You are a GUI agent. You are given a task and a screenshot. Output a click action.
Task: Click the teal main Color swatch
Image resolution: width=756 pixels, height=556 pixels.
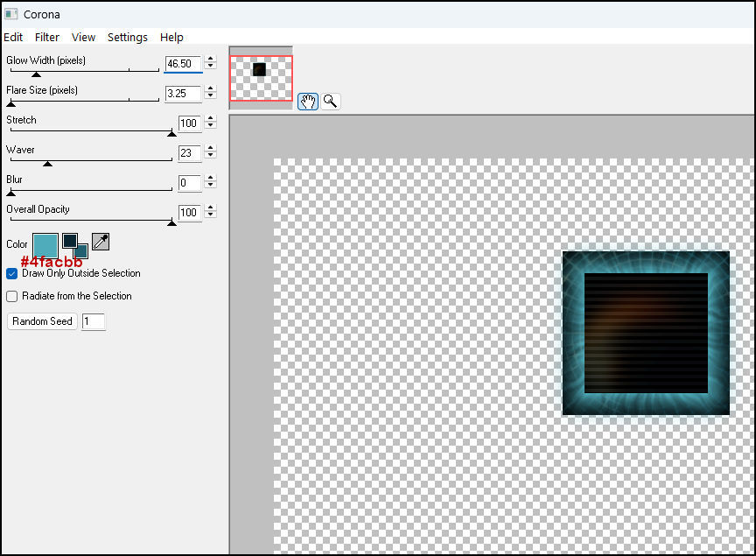point(45,244)
